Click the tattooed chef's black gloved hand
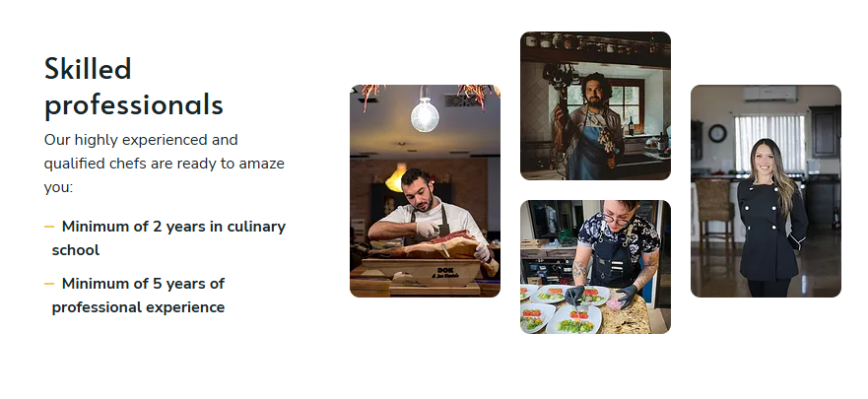 (x=574, y=295)
